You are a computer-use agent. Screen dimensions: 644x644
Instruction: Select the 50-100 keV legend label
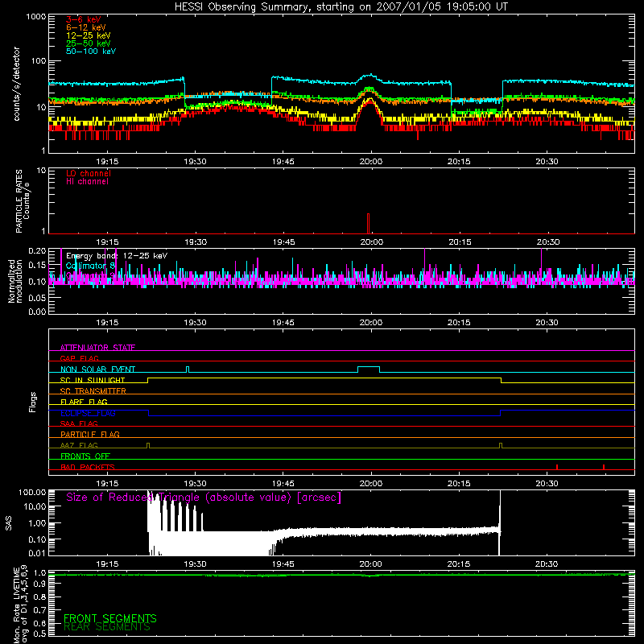click(91, 52)
